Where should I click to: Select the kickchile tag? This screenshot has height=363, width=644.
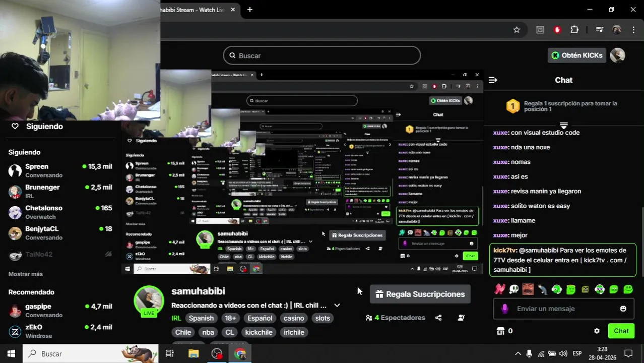(259, 332)
